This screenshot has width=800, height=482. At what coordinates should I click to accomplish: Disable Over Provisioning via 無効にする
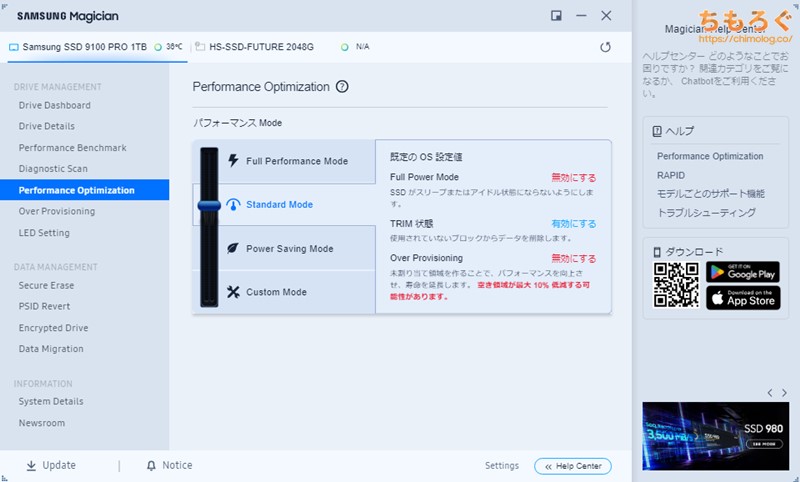(573, 259)
